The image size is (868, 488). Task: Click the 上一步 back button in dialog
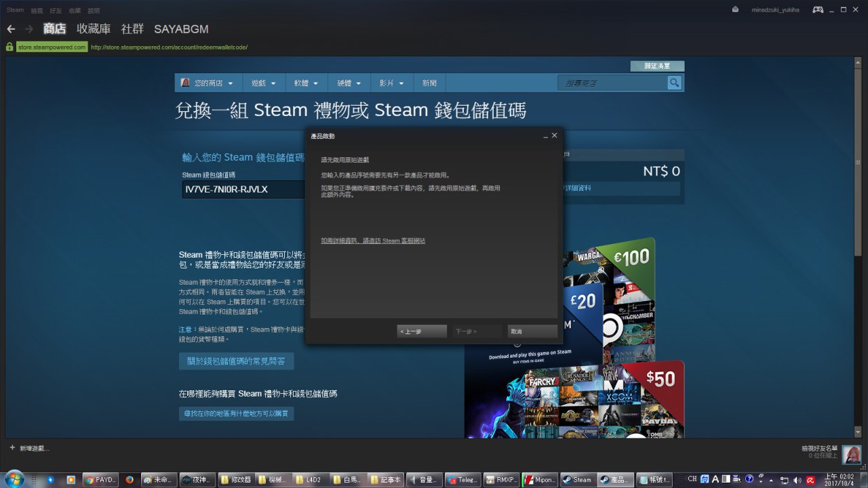tap(422, 331)
